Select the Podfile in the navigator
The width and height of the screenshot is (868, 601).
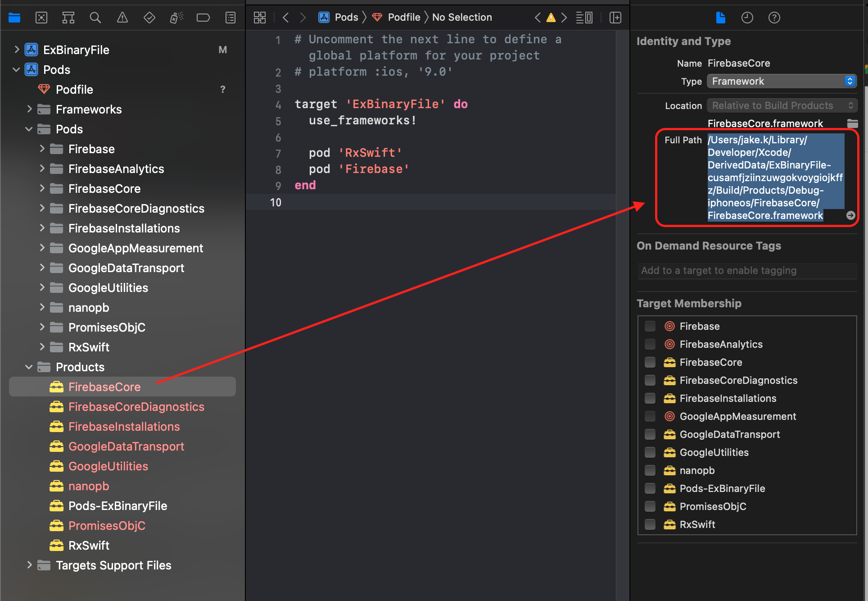(74, 90)
